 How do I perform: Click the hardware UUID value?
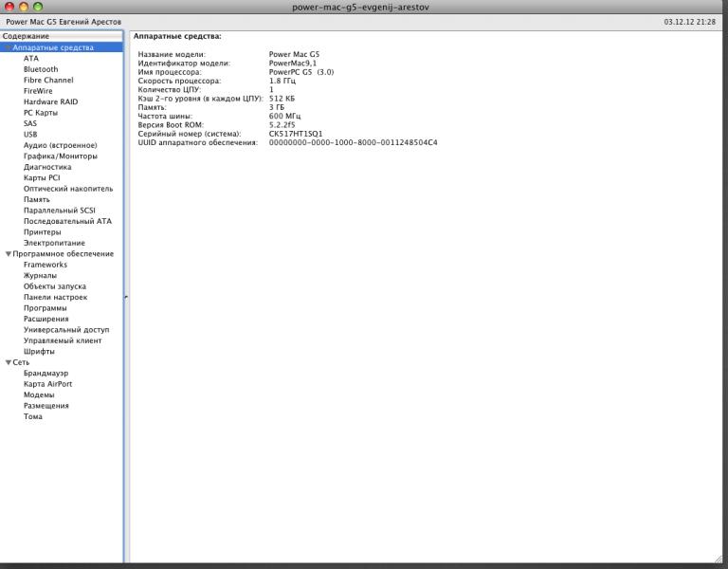[353, 142]
